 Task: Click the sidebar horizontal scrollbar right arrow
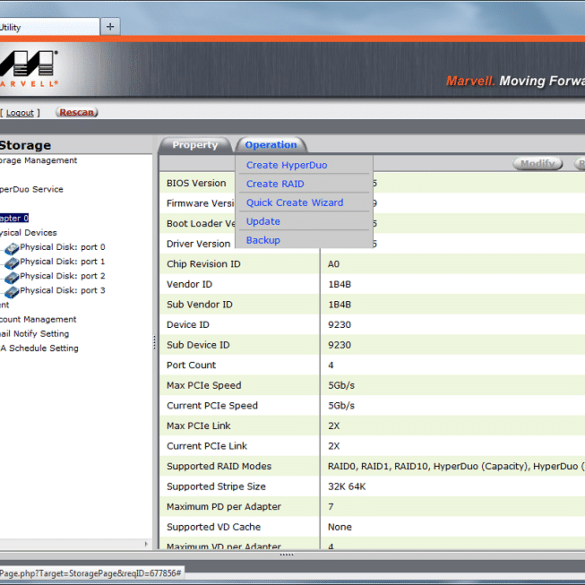pos(146,544)
